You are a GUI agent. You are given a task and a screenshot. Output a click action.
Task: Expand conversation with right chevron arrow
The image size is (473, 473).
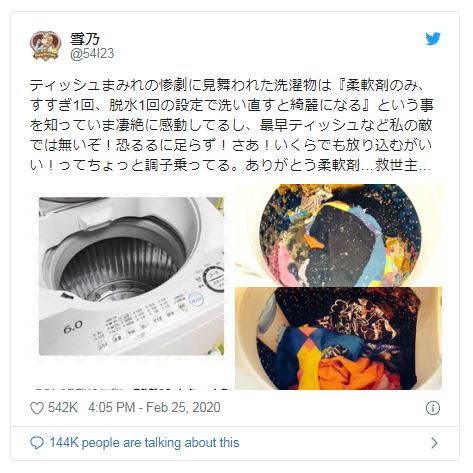click(434, 443)
